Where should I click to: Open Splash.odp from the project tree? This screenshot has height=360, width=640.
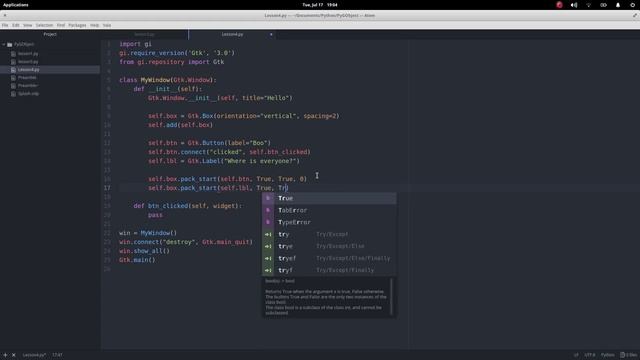coord(28,93)
